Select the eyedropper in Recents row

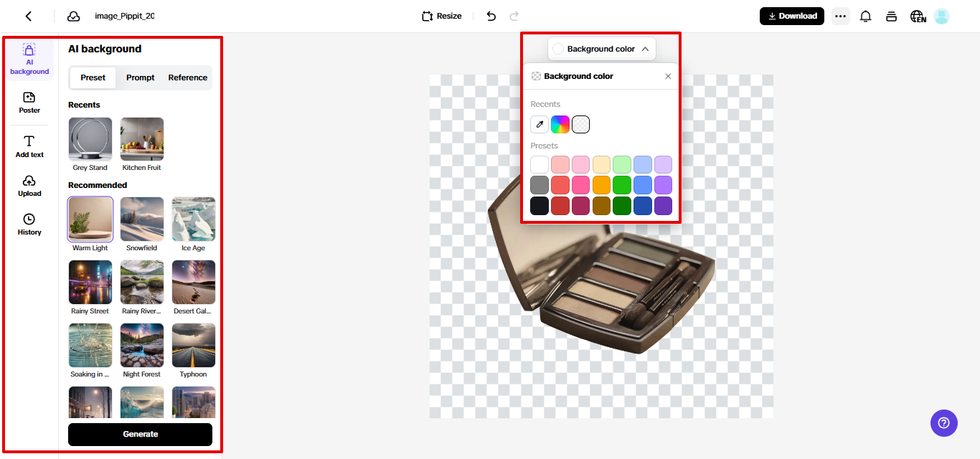click(539, 124)
